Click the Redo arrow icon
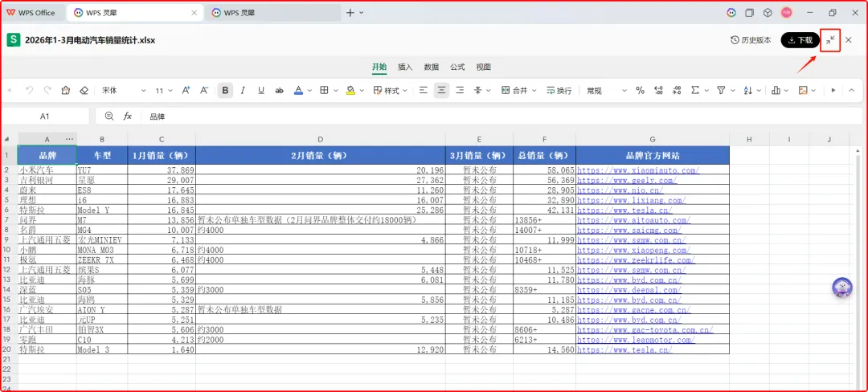868x392 pixels. (x=47, y=90)
